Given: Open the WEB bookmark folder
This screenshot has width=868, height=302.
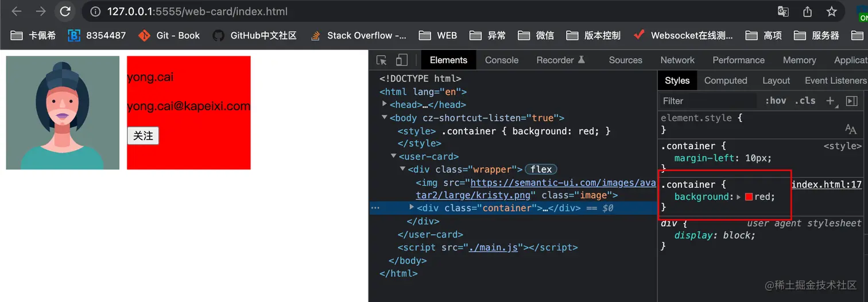Looking at the screenshot, I should click(x=438, y=36).
